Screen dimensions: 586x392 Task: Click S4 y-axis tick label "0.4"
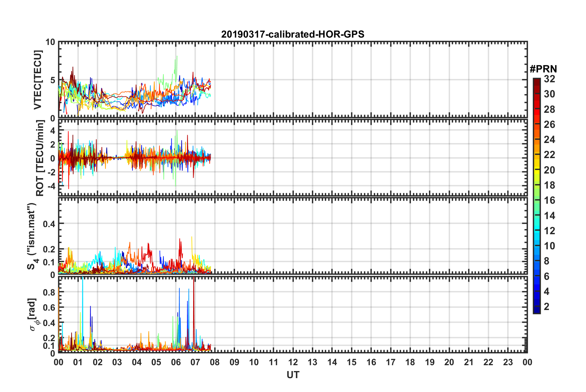pos(49,224)
